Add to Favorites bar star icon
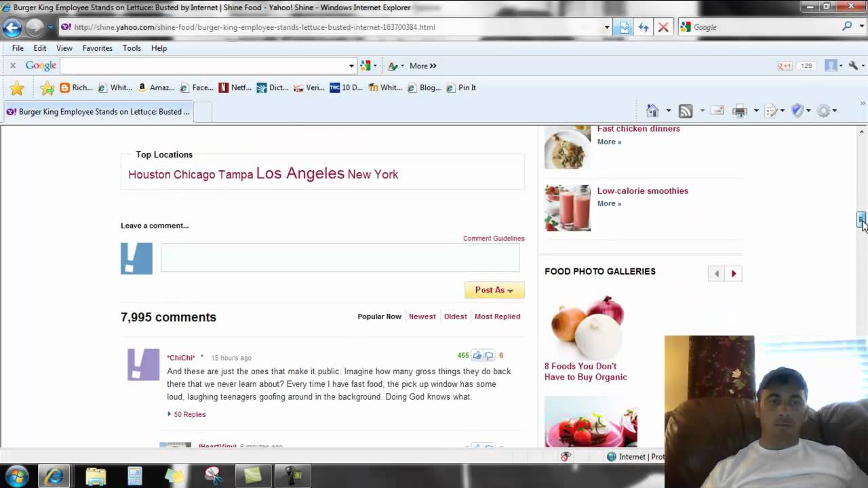Screen dimensions: 868x488 (47, 88)
